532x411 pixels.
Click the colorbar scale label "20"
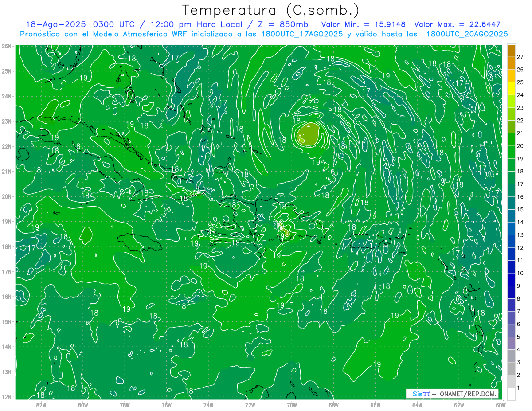520,146
